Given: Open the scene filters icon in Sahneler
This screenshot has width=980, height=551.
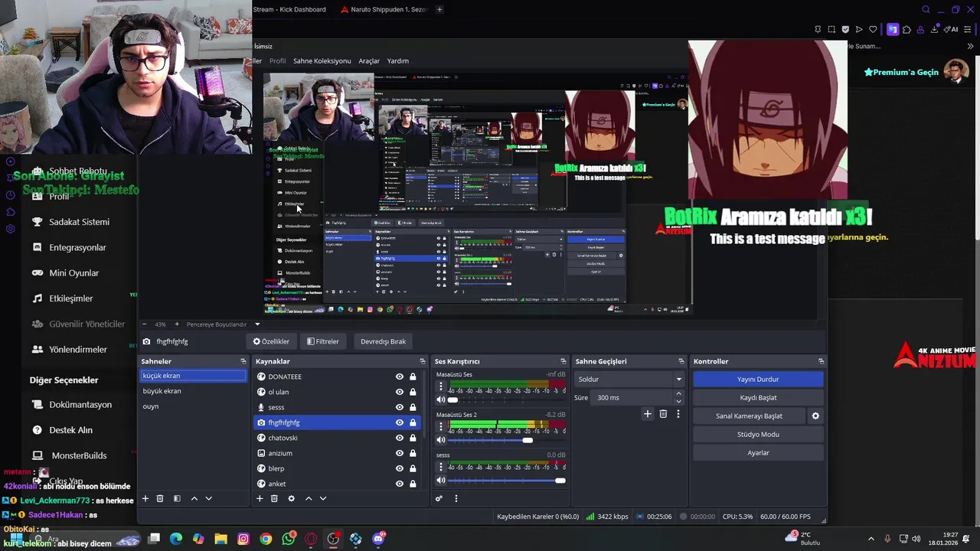Looking at the screenshot, I should click(177, 498).
